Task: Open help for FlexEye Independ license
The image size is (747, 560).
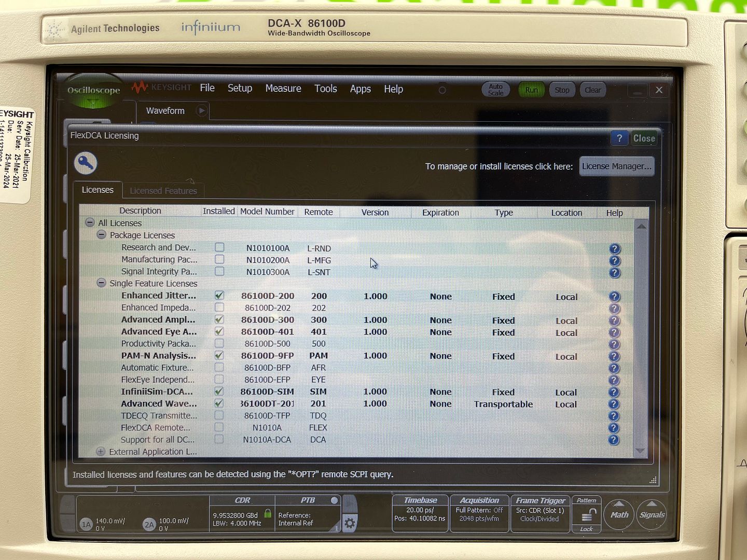Action: (615, 380)
